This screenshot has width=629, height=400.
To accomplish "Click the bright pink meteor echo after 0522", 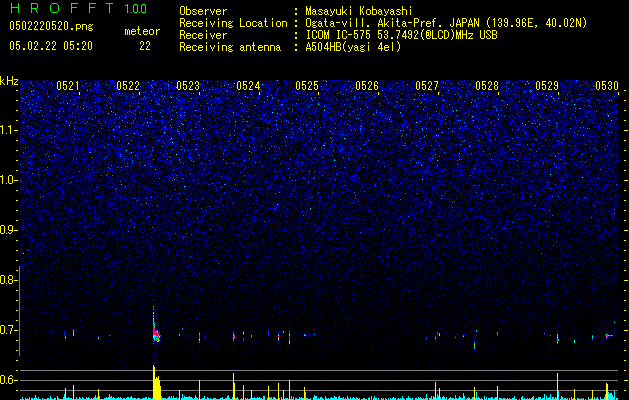I will pos(156,333).
